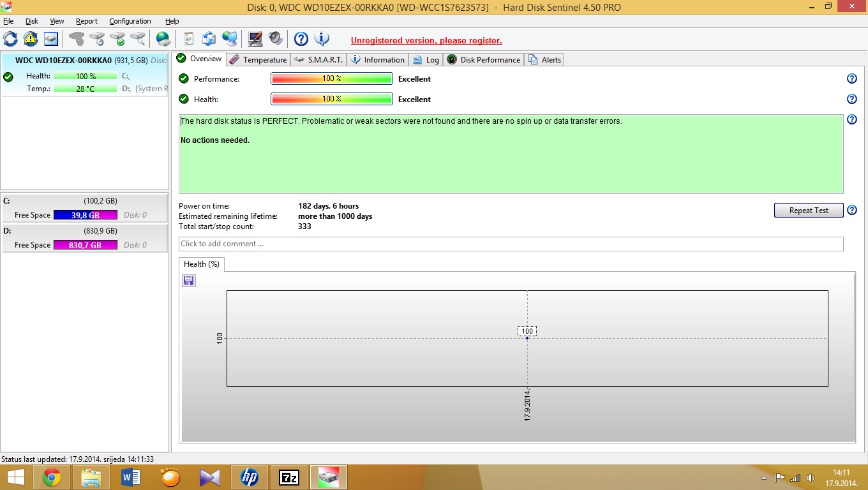Open the configuration monitor with pencil icon
This screenshot has height=490, width=868.
click(x=255, y=39)
